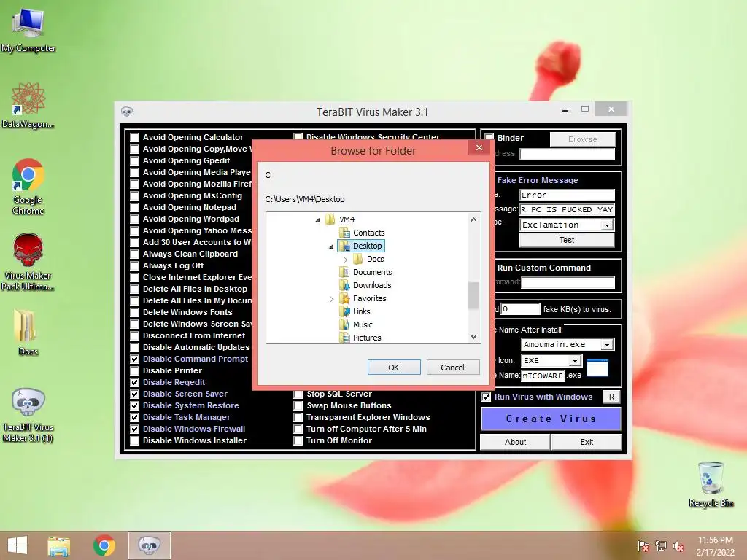Screen dimensions: 747x560
Task: Click the About button
Action: (516, 443)
